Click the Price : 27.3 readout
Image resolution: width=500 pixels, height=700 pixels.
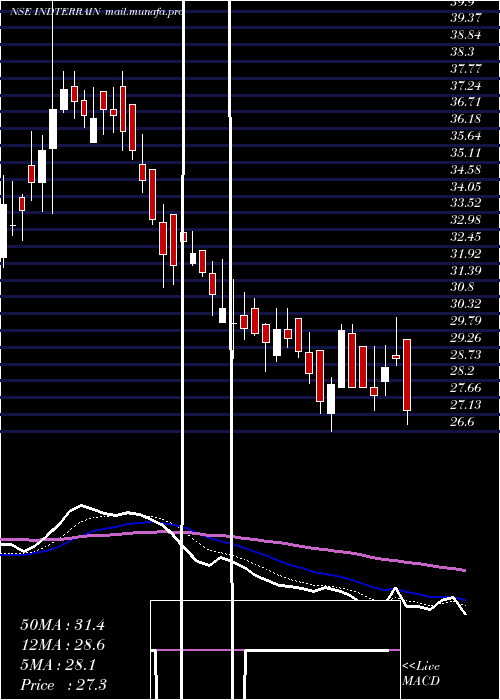tap(64, 685)
